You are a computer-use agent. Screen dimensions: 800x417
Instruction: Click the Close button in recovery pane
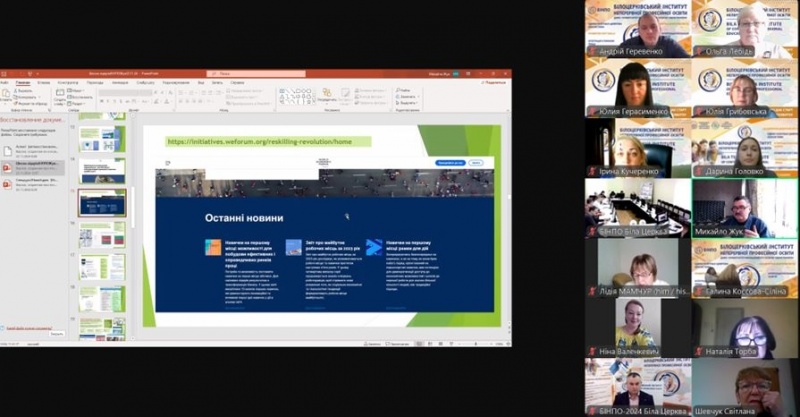56,334
